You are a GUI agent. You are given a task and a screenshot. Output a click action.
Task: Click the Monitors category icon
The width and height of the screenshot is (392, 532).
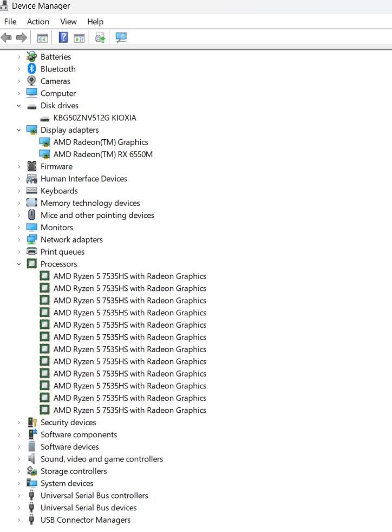point(32,227)
